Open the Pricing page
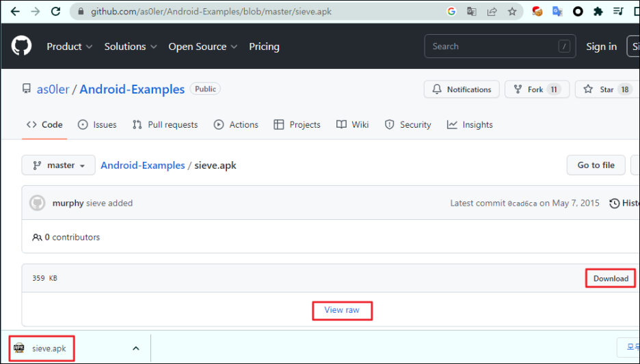 [x=264, y=46]
